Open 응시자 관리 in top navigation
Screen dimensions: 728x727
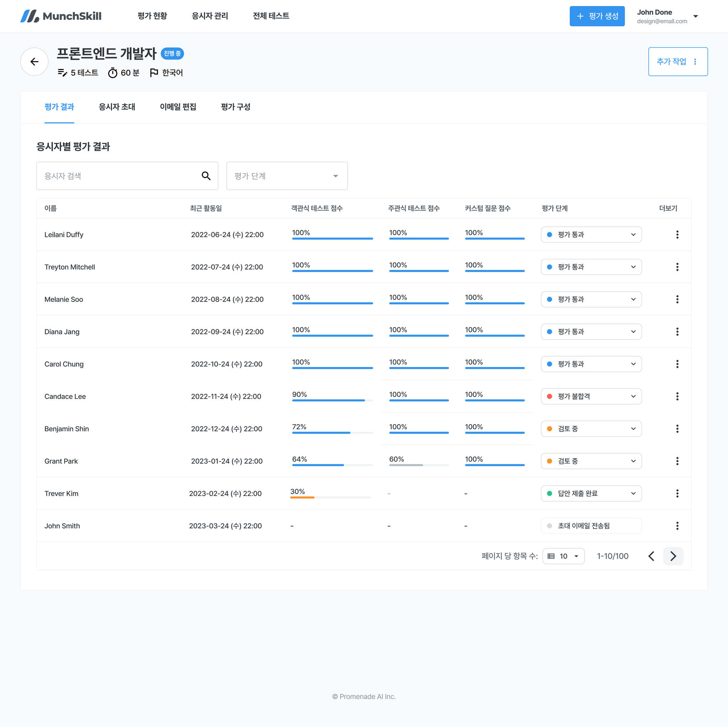click(210, 16)
